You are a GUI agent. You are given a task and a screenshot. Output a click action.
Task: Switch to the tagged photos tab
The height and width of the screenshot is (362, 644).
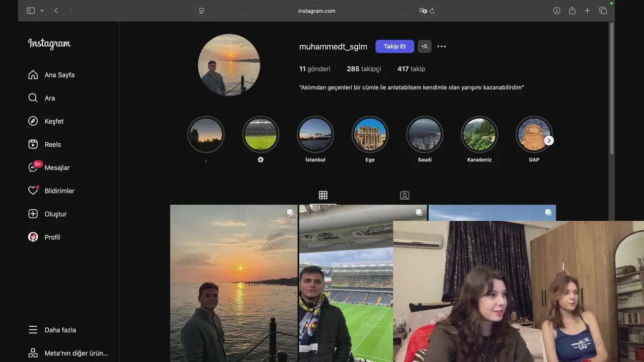(x=405, y=195)
